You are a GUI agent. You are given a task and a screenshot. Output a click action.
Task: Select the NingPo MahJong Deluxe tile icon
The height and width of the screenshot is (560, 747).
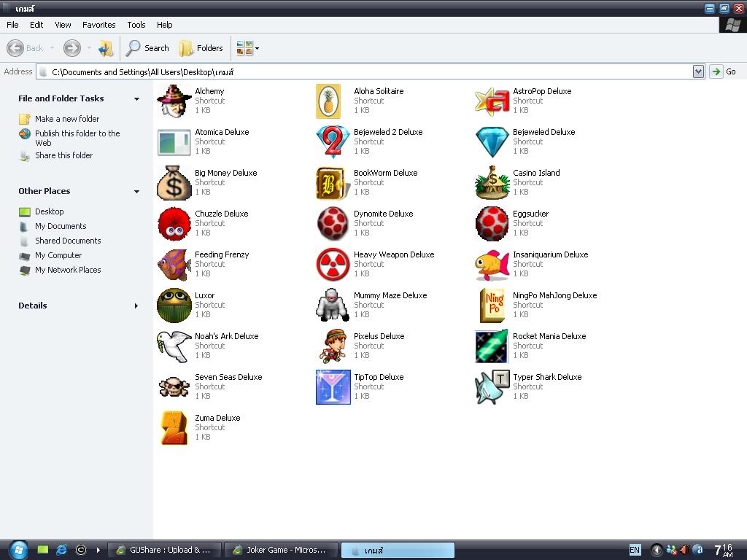(492, 306)
